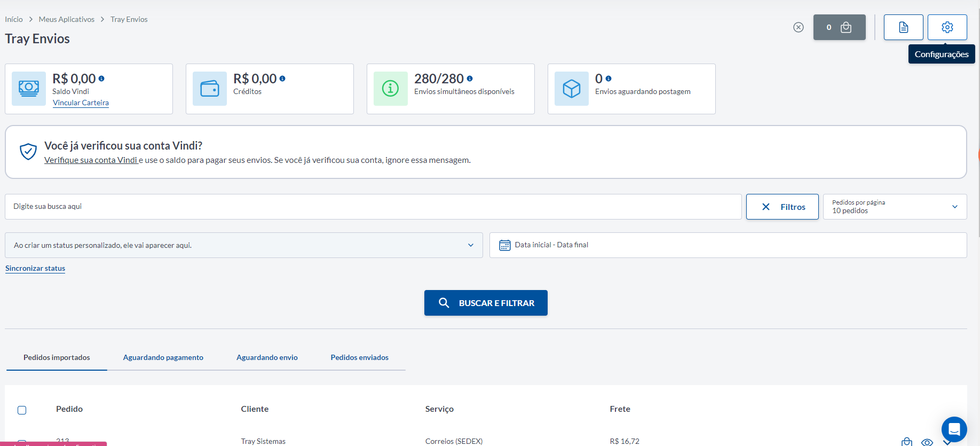The width and height of the screenshot is (980, 446).
Task: Open Data inicial - Data final picker
Action: [728, 245]
